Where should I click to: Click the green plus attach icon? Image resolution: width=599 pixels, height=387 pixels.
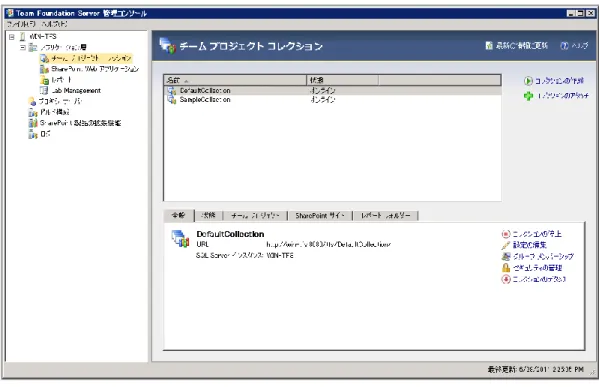coord(528,96)
